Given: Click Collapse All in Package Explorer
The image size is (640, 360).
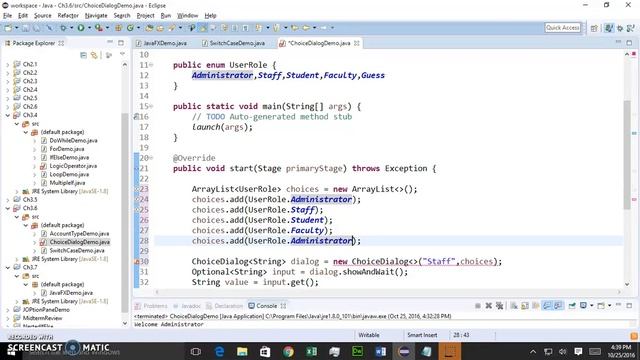Looking at the screenshot, I should click(x=84, y=55).
